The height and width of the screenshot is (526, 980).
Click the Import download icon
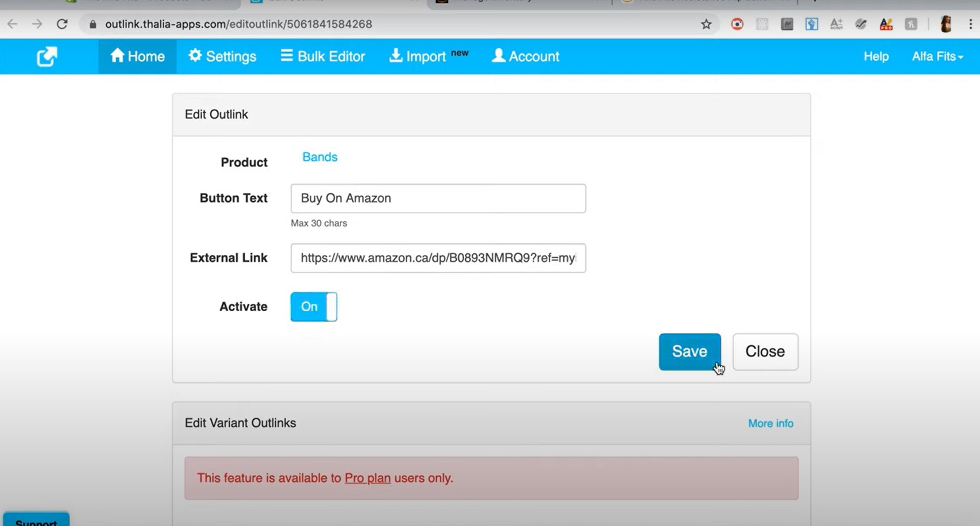click(x=395, y=56)
